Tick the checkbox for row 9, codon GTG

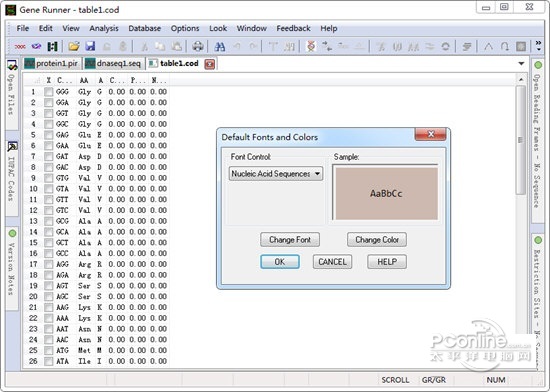[48, 178]
